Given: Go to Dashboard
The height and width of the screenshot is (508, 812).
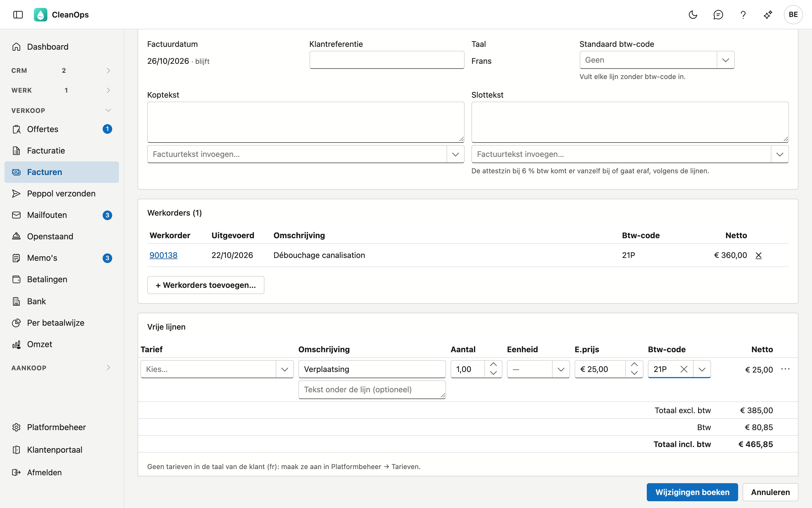Looking at the screenshot, I should (62, 47).
